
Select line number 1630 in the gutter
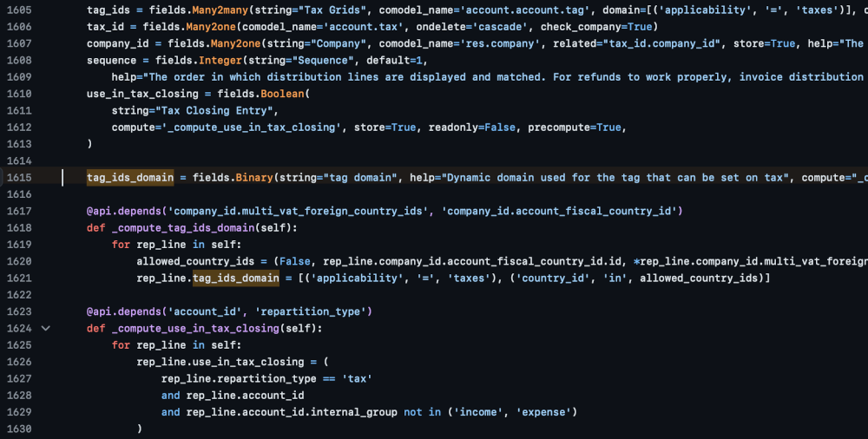[17, 429]
